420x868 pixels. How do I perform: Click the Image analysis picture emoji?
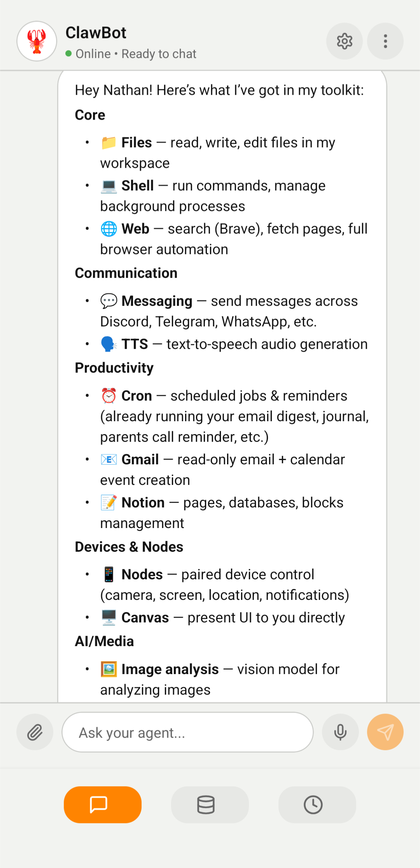[x=109, y=669]
